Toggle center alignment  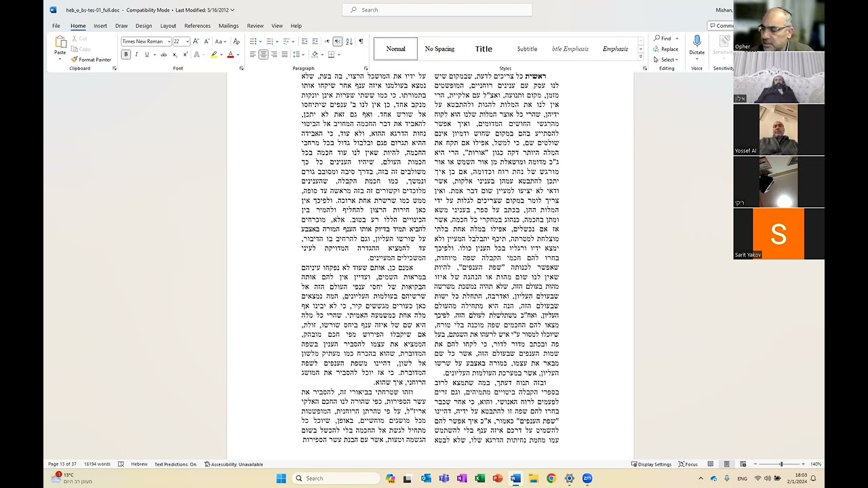[x=263, y=54]
